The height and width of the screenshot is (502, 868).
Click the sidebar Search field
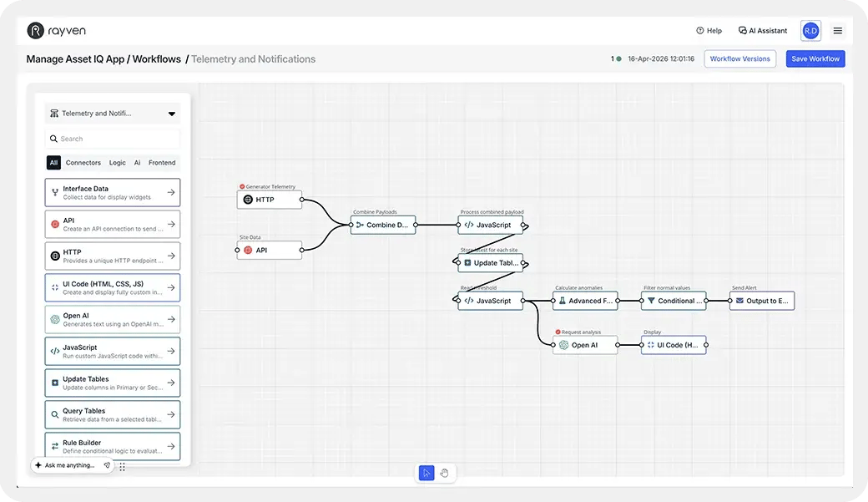pyautogui.click(x=112, y=138)
